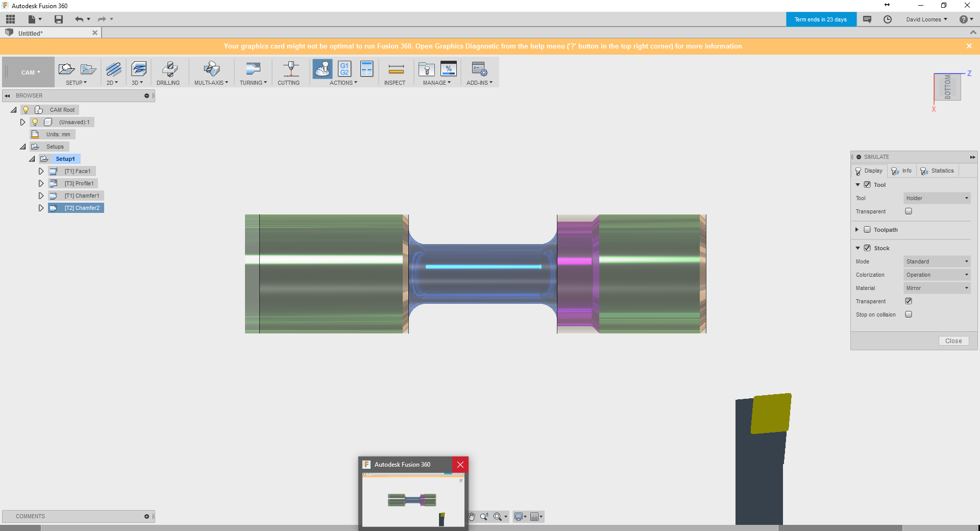Select the Cutting operation icon
This screenshot has height=531, width=980.
(x=291, y=69)
